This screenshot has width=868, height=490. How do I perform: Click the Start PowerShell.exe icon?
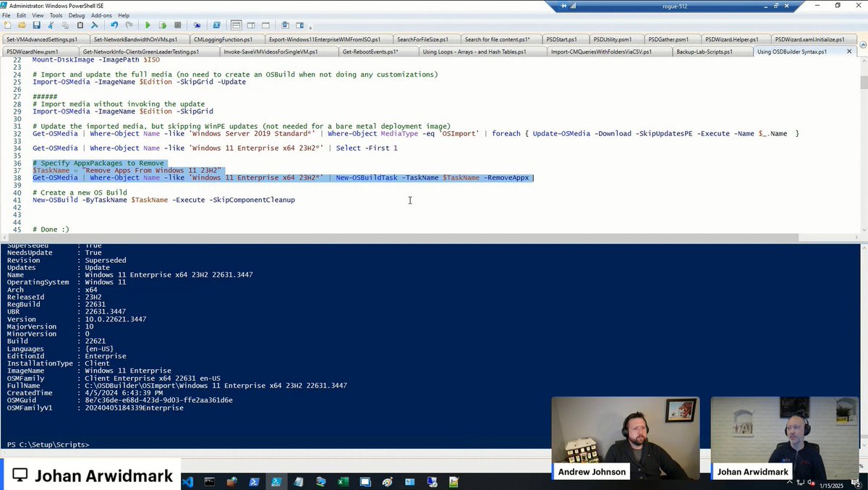point(216,25)
